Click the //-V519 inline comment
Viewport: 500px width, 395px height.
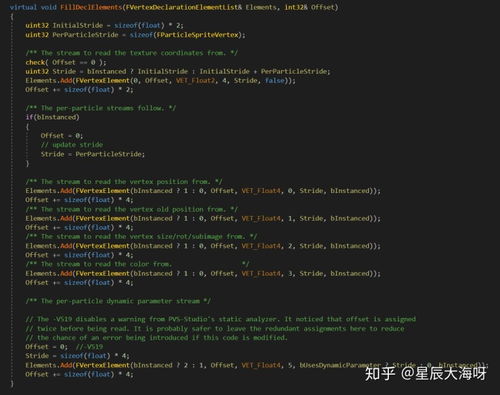[x=89, y=347]
